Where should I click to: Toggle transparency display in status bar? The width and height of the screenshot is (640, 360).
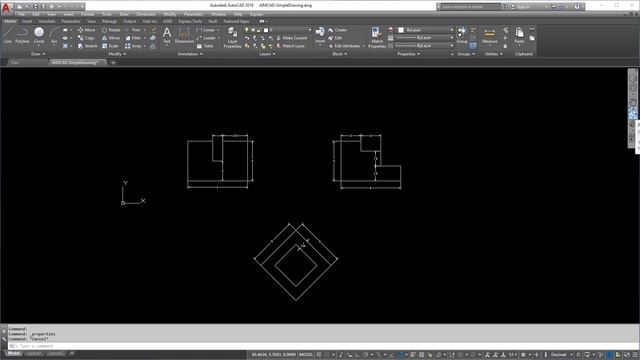point(422,355)
